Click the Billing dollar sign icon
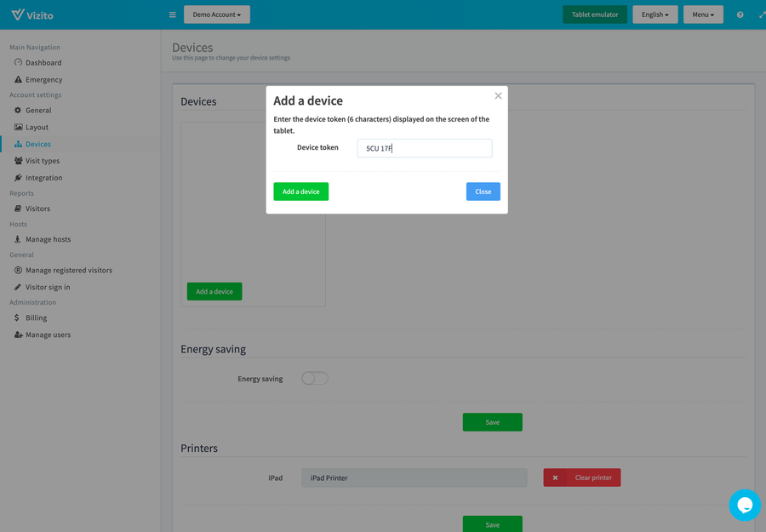Screen dimensions: 766x532 [17, 317]
